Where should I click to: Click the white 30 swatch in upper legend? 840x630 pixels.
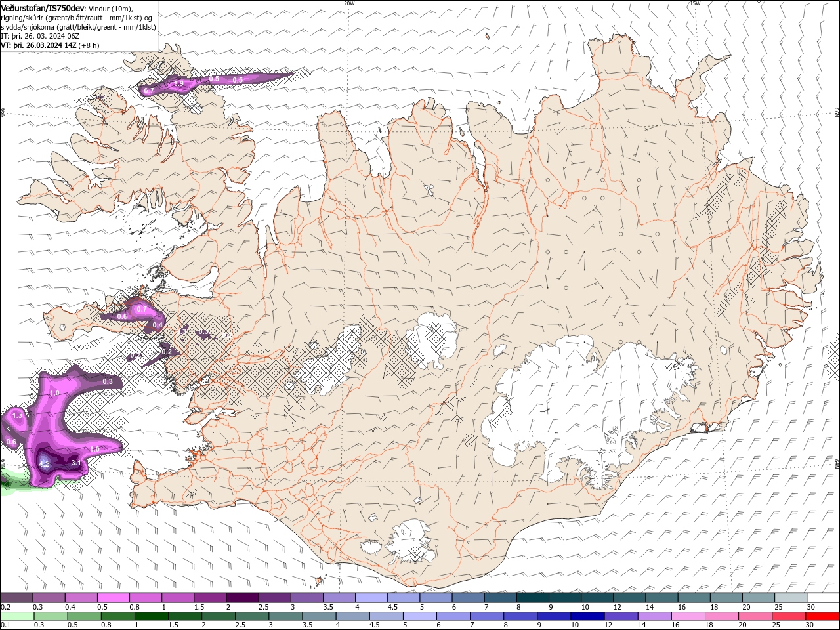pyautogui.click(x=823, y=598)
